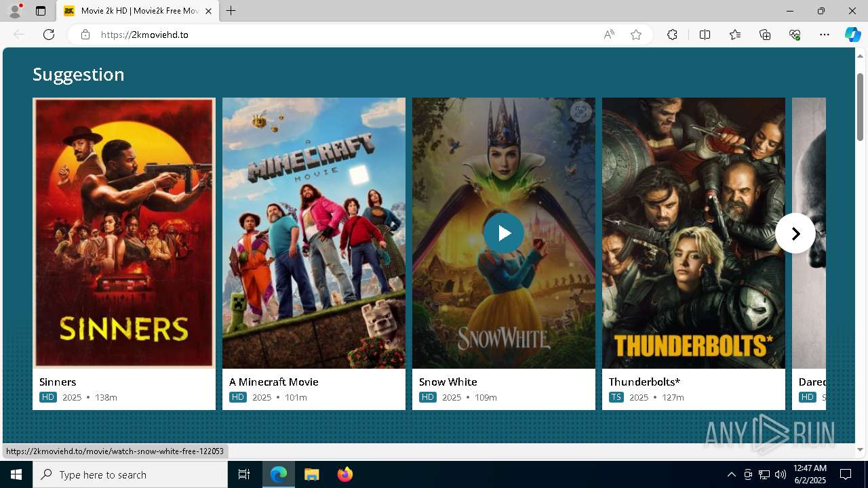
Task: Click the TS badge under Thunderbolts*
Action: tap(616, 397)
